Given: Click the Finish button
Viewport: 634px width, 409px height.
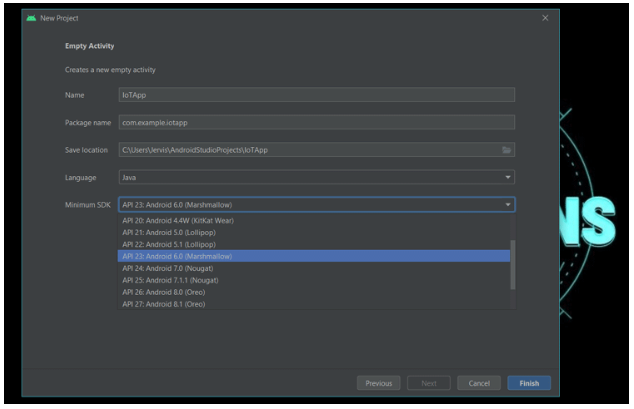Looking at the screenshot, I should click(x=528, y=383).
